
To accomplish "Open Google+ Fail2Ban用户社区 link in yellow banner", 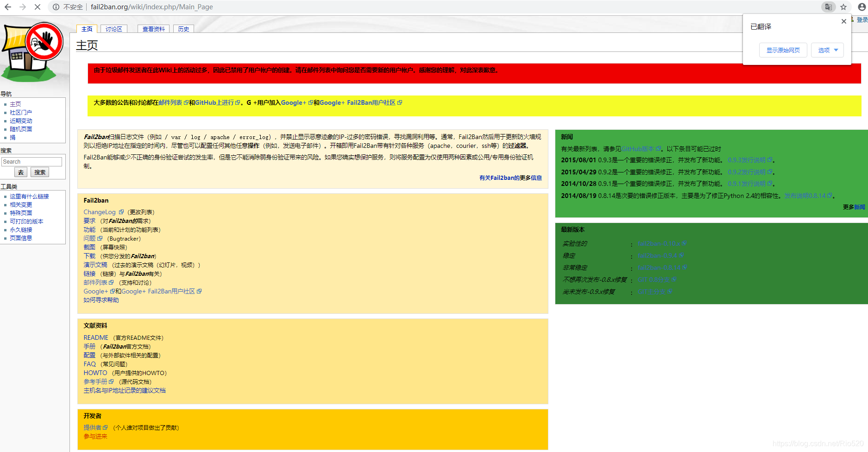I will coord(361,102).
